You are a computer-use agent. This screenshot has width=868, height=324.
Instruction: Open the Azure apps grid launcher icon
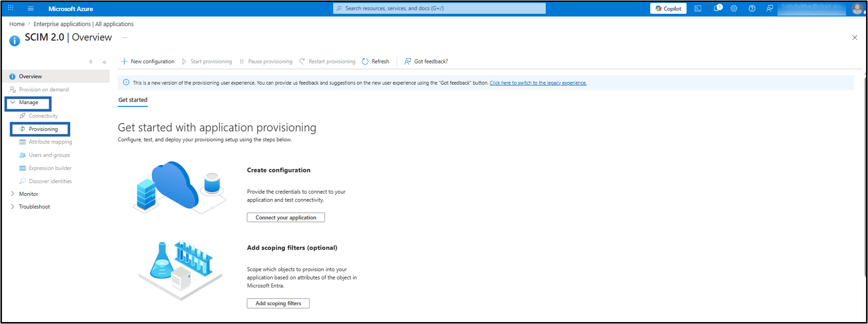point(10,8)
